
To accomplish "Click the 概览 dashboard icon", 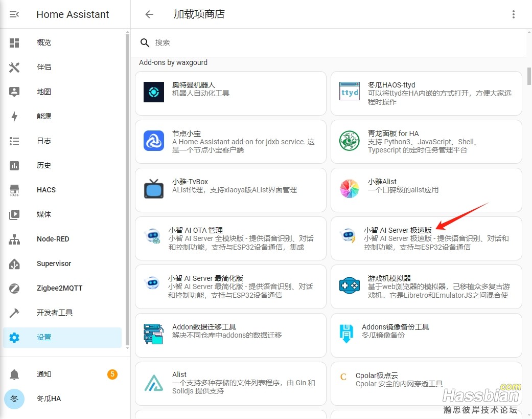I will click(14, 43).
